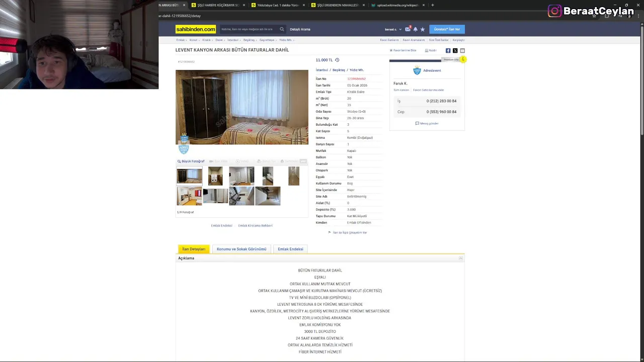The width and height of the screenshot is (644, 362).
Task: Click the Instagram logo overlay
Action: [554, 11]
